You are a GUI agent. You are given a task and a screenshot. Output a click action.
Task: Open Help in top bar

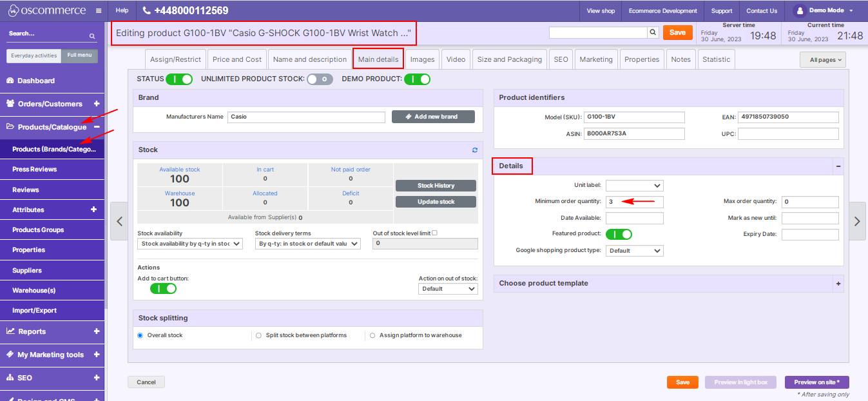pos(122,11)
